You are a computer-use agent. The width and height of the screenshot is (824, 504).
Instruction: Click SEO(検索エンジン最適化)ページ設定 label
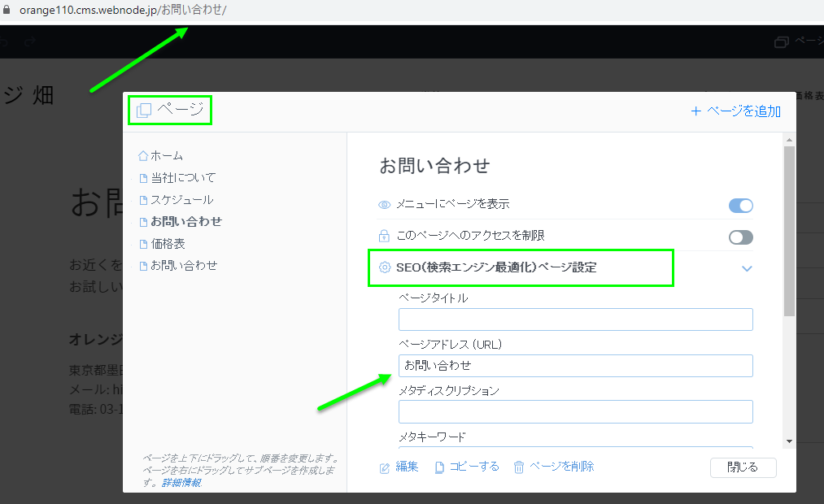click(x=496, y=267)
